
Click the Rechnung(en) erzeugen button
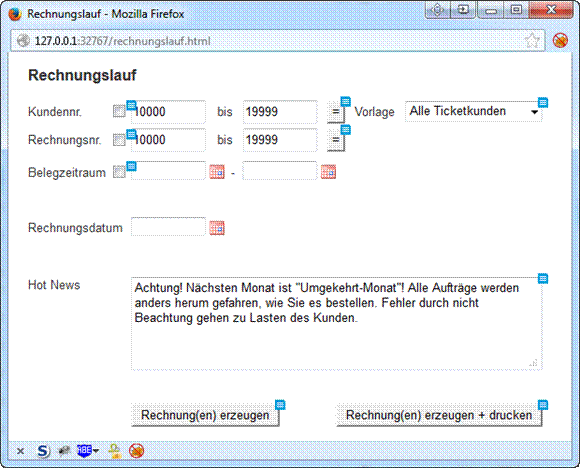click(205, 415)
